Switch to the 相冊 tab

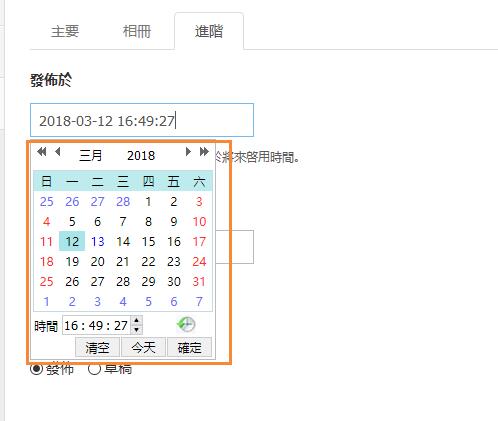coord(137,31)
